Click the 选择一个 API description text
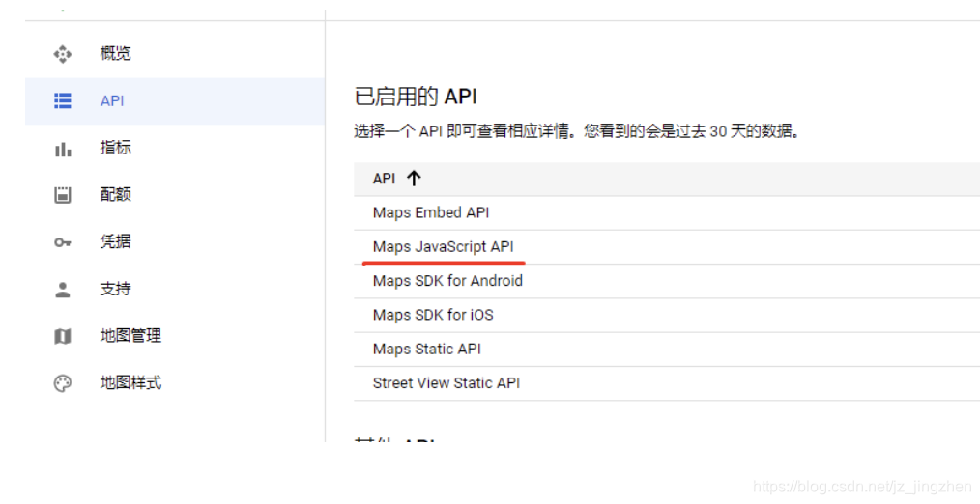The image size is (980, 504). (578, 131)
